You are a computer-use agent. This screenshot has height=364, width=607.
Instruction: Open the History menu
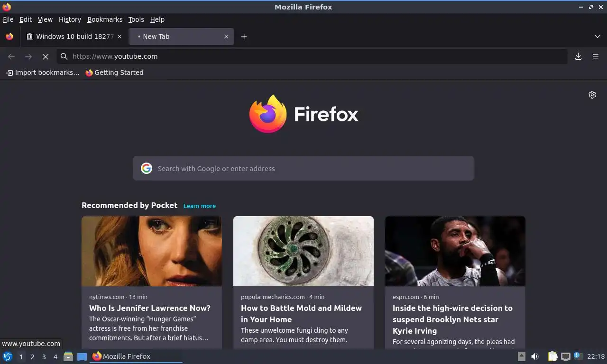[x=70, y=19]
